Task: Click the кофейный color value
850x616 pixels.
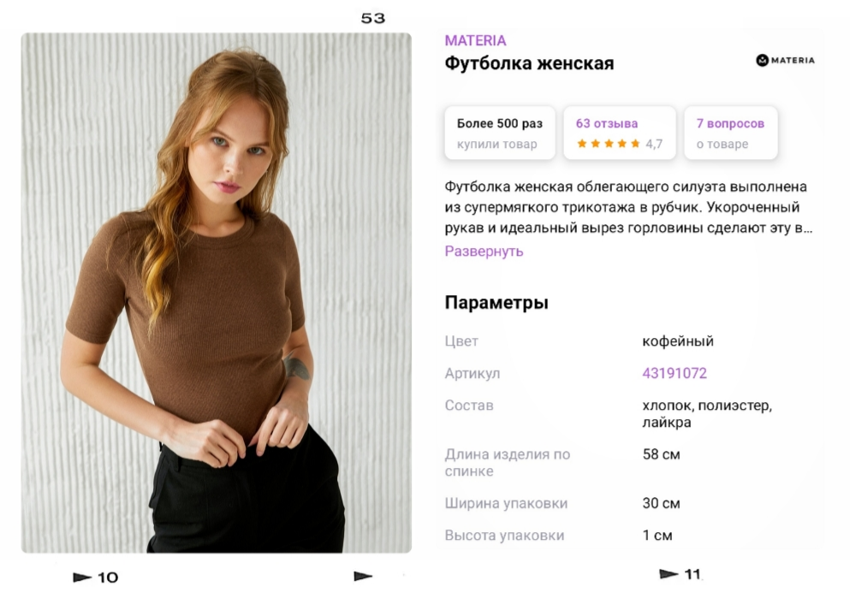Action: tap(678, 341)
